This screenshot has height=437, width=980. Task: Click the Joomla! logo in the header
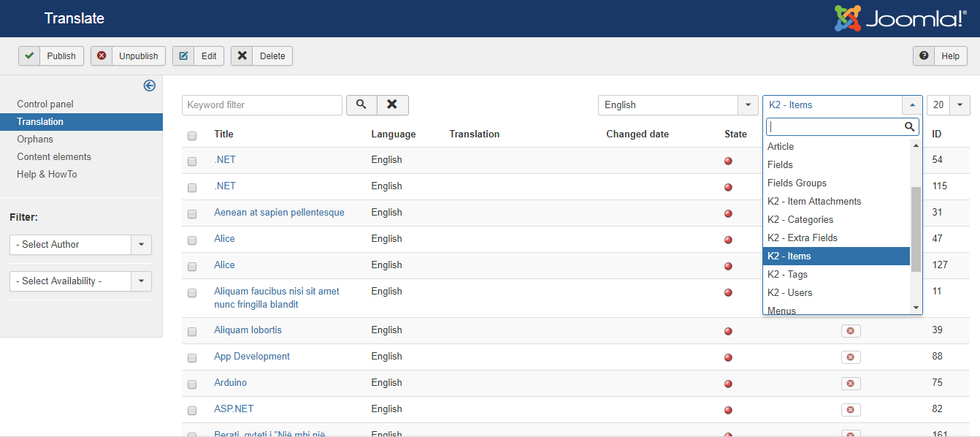coord(900,18)
